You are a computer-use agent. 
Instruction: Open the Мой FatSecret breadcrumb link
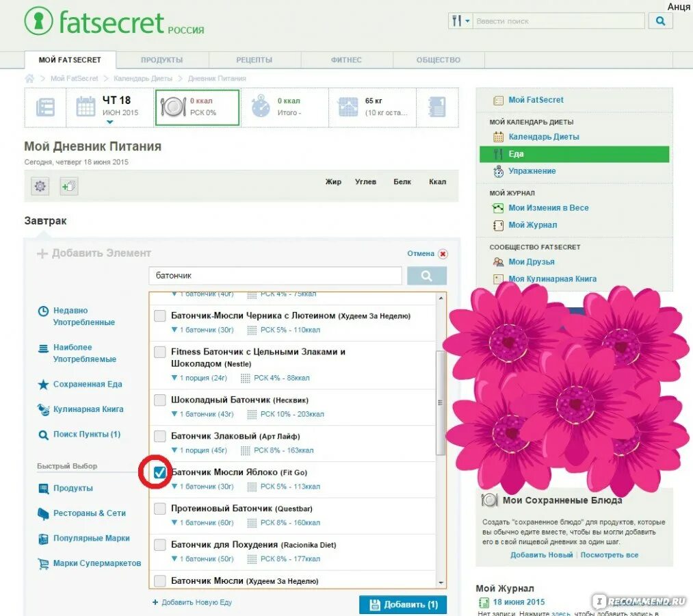(x=75, y=78)
